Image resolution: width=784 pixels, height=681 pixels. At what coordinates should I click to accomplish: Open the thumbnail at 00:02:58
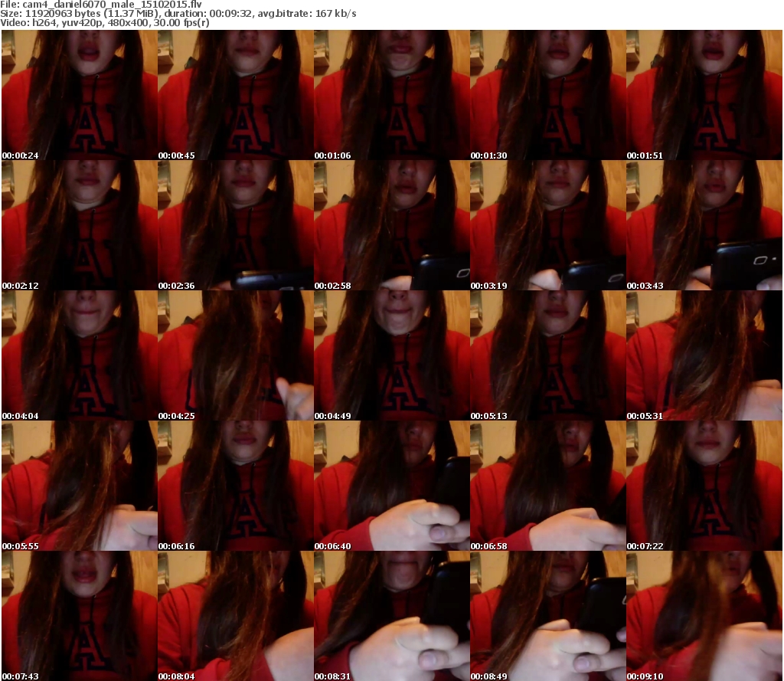391,225
